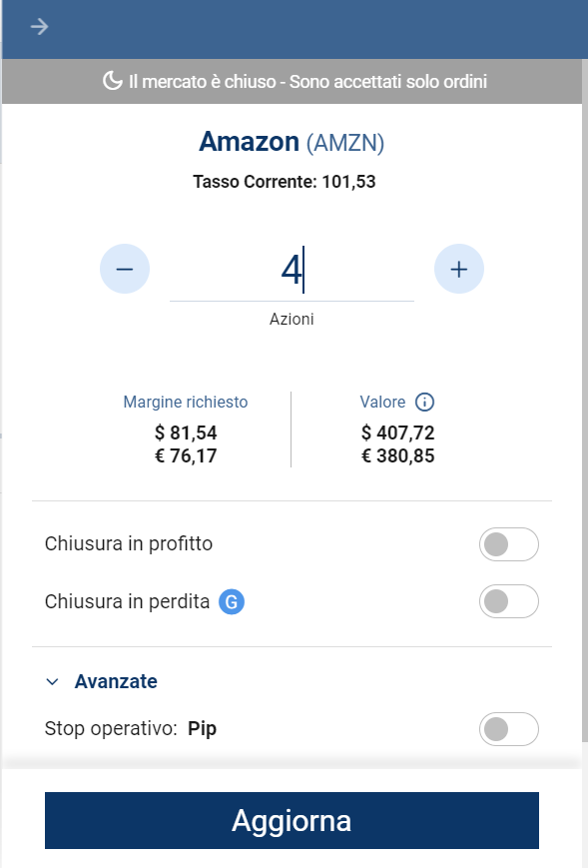Open the info icon next to Valore
Screen dimensions: 588x868
[425, 402]
